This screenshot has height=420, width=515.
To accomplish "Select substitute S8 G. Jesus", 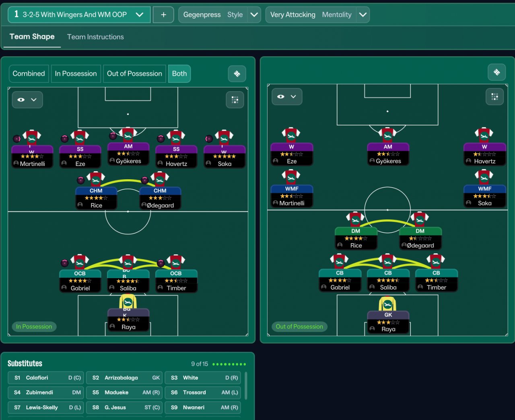I will [124, 408].
